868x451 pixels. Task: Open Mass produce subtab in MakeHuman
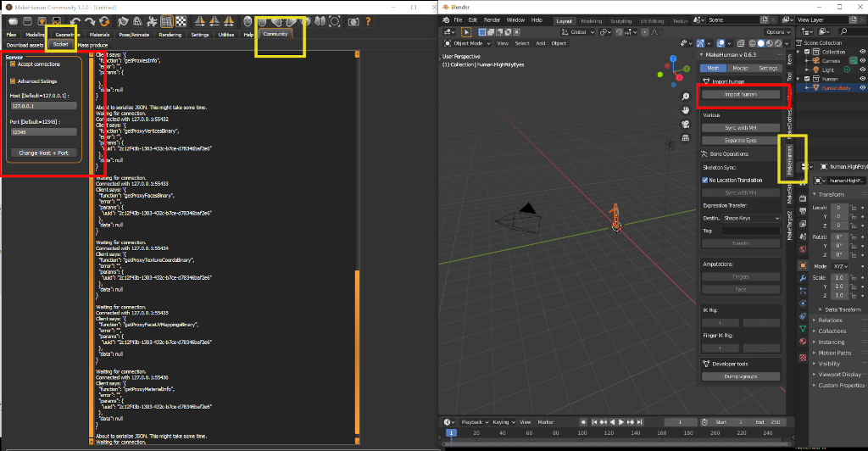coord(92,45)
